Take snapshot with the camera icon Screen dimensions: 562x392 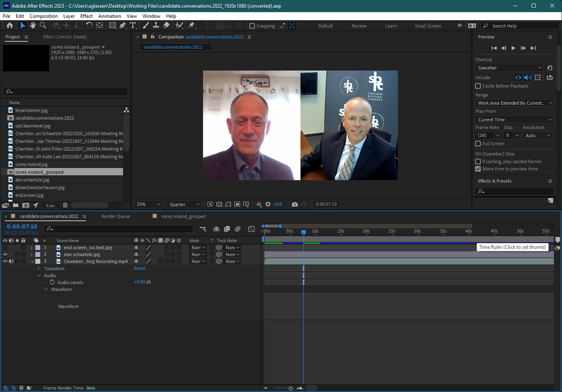point(295,205)
